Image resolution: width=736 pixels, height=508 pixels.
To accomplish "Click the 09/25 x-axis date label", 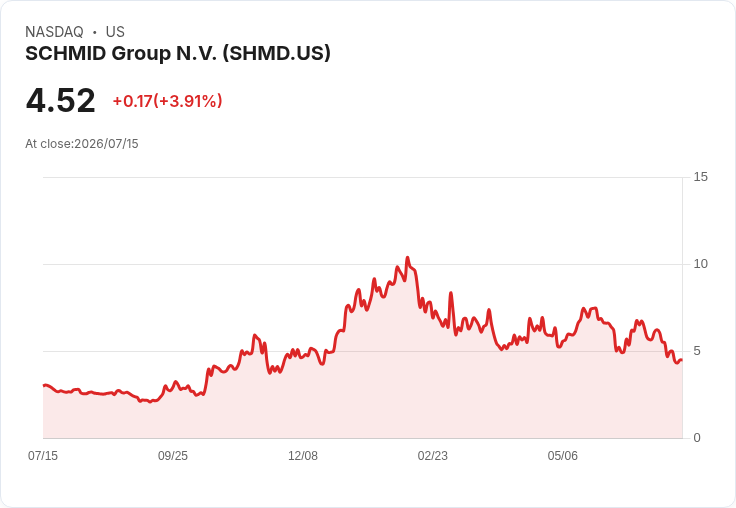I will [173, 455].
